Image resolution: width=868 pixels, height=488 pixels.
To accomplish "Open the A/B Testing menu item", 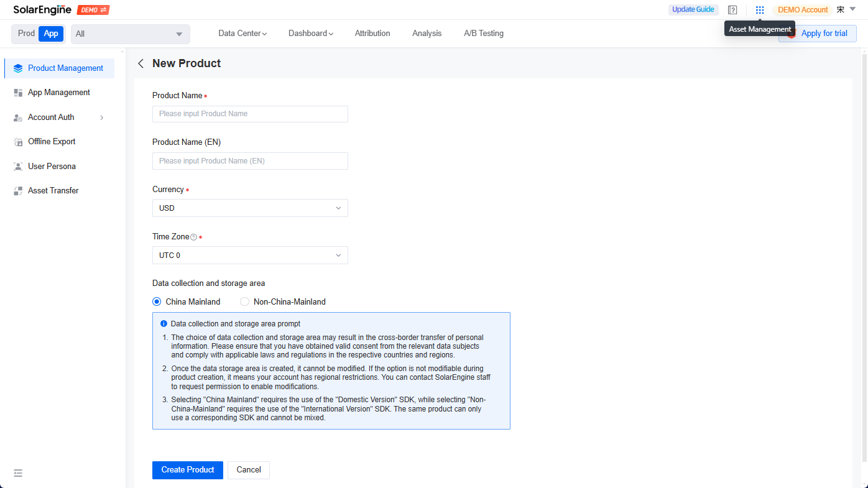I will click(x=483, y=33).
